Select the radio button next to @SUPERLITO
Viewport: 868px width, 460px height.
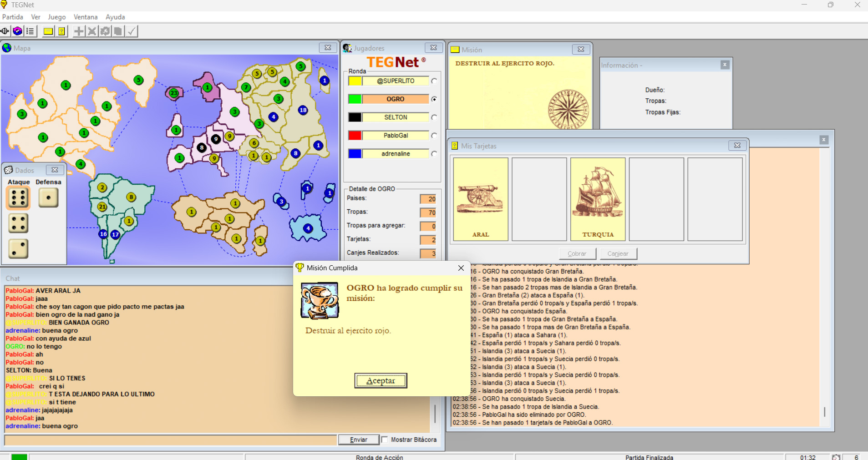(x=434, y=81)
